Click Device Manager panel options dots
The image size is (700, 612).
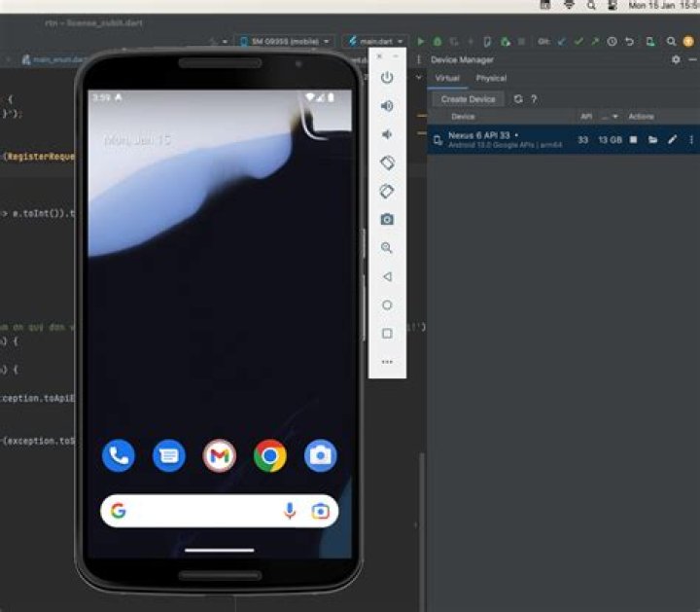tap(419, 59)
